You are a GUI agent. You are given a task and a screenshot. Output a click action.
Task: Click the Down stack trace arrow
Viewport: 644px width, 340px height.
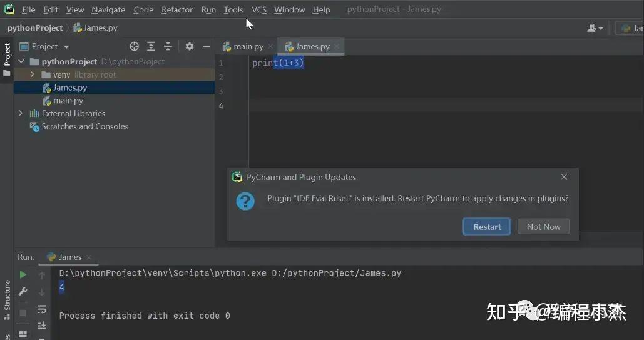click(x=41, y=292)
